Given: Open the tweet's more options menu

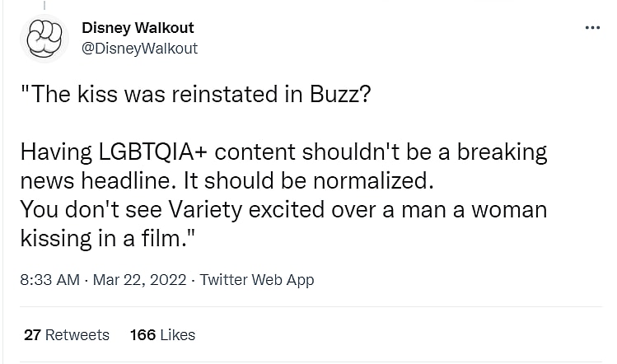Looking at the screenshot, I should (592, 28).
